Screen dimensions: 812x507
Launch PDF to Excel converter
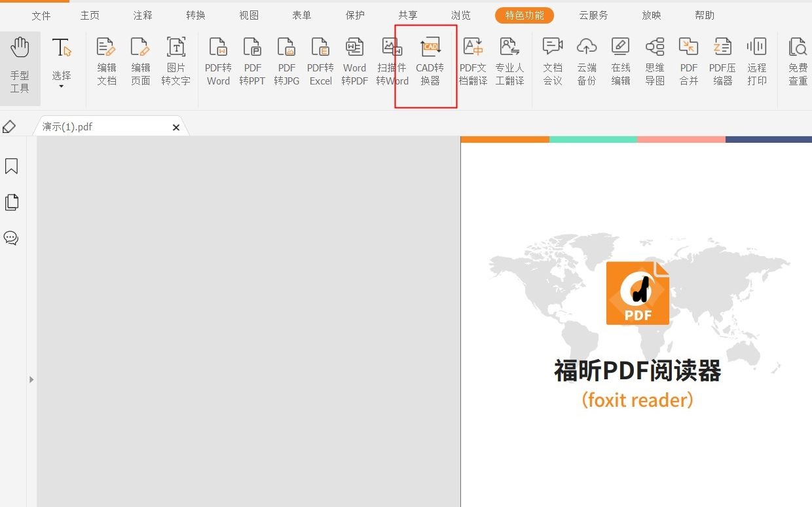tap(321, 62)
